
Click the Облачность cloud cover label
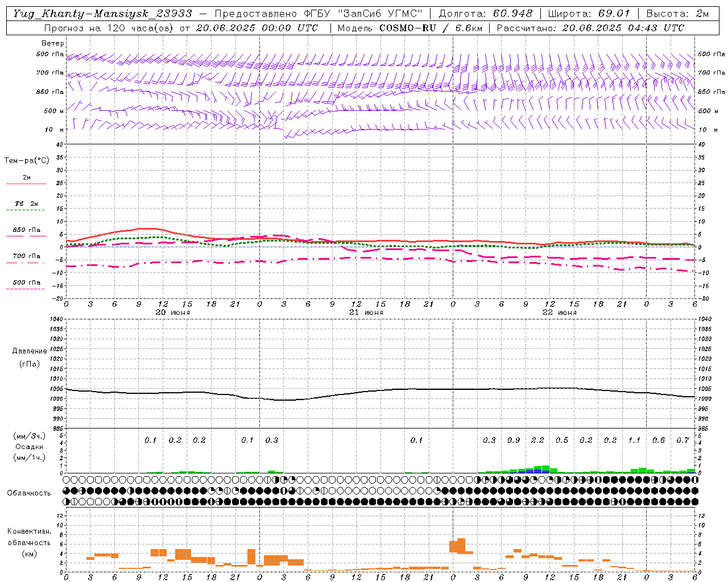pos(29,493)
